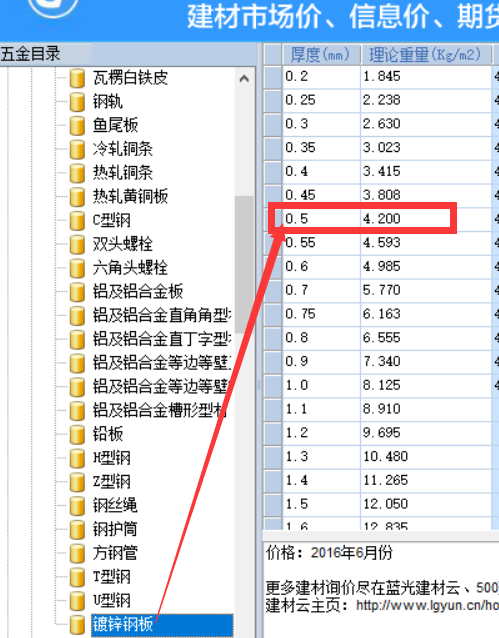This screenshot has width=499, height=638.
Task: Click the folder icon beside 热轧铜条
Action: pos(77,173)
